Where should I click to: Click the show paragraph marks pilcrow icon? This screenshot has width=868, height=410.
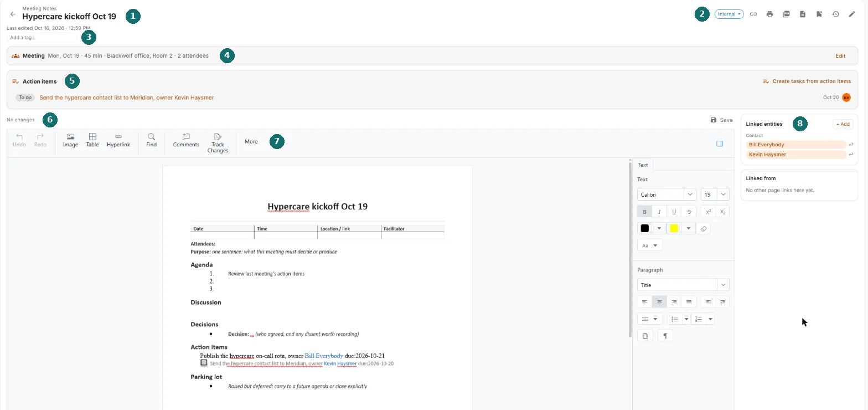[x=665, y=336]
